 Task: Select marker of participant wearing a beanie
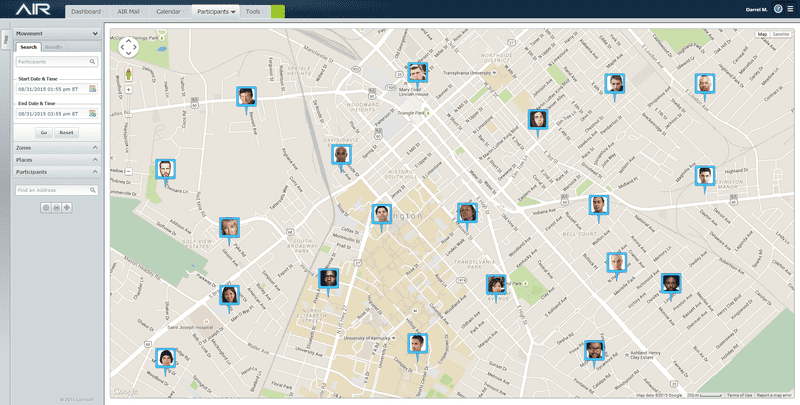166,359
